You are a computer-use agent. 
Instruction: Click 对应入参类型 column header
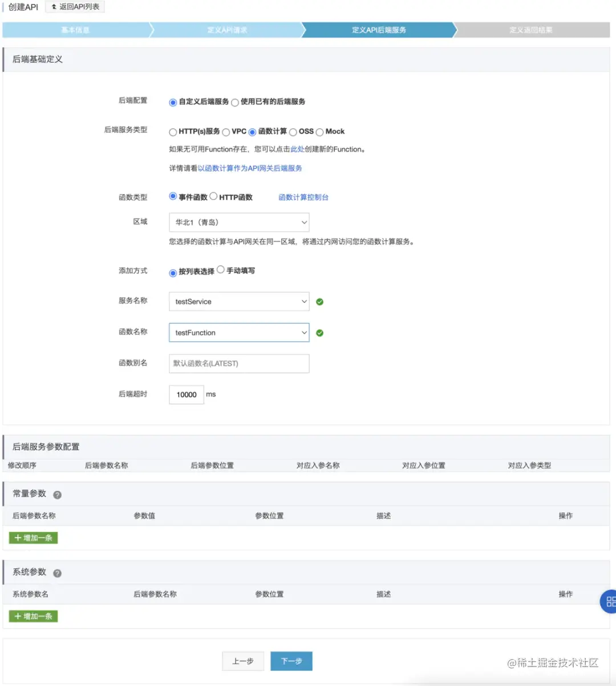click(530, 466)
